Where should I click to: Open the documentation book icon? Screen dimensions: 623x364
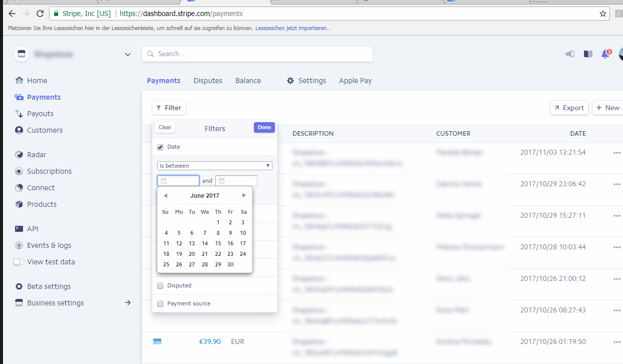[588, 54]
